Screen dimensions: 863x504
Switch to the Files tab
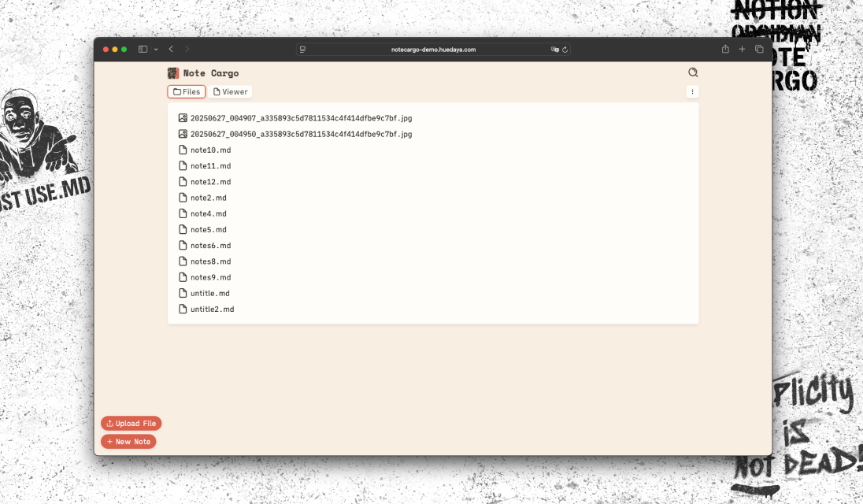(187, 92)
